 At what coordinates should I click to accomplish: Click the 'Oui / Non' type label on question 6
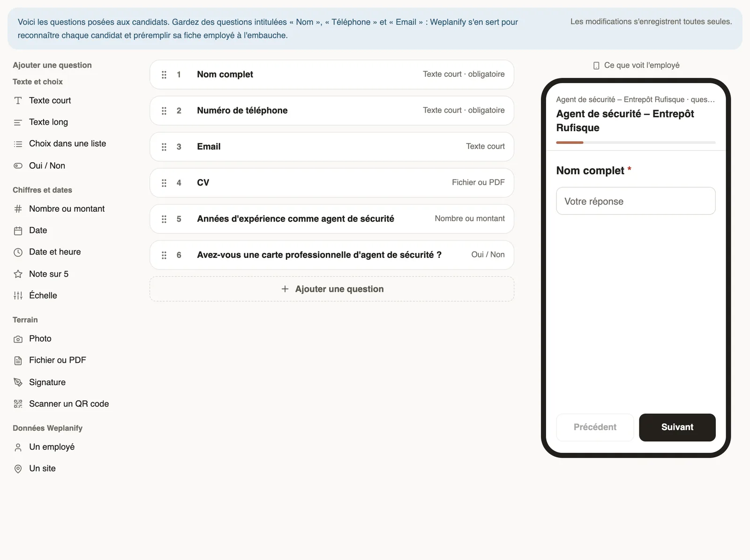pos(488,254)
